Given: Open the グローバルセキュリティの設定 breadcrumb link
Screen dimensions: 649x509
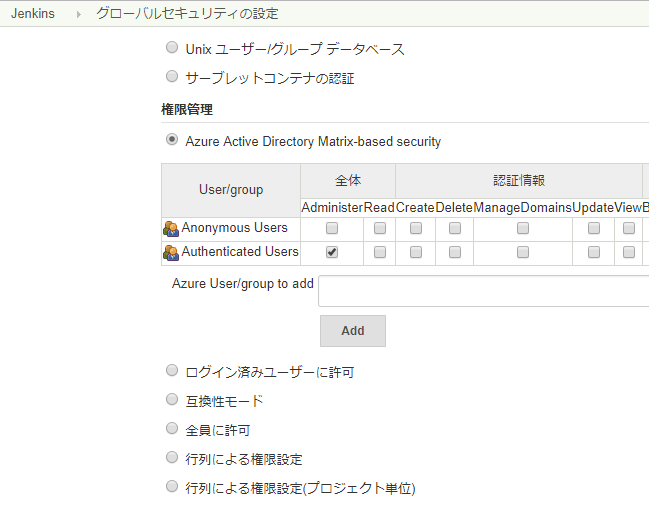Looking at the screenshot, I should tap(187, 14).
